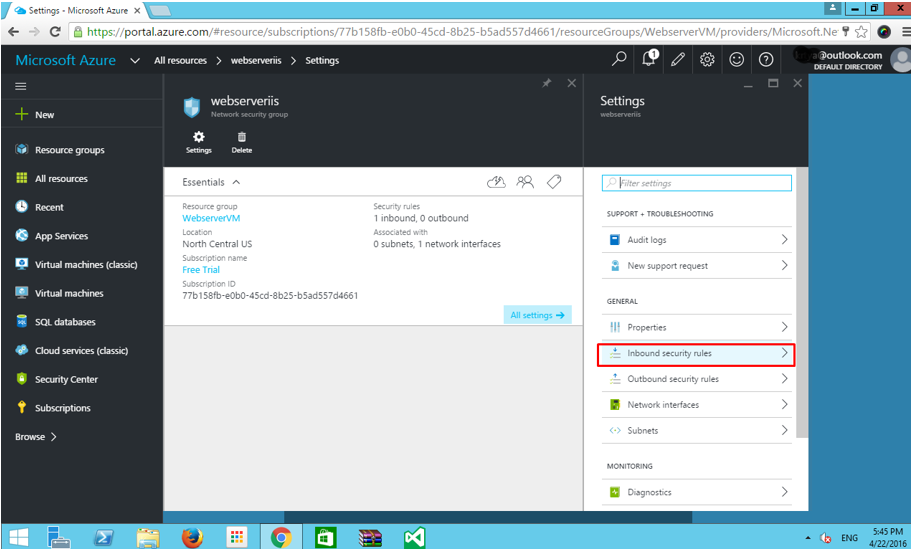
Task: Click the browser address bar URL
Action: [x=462, y=32]
